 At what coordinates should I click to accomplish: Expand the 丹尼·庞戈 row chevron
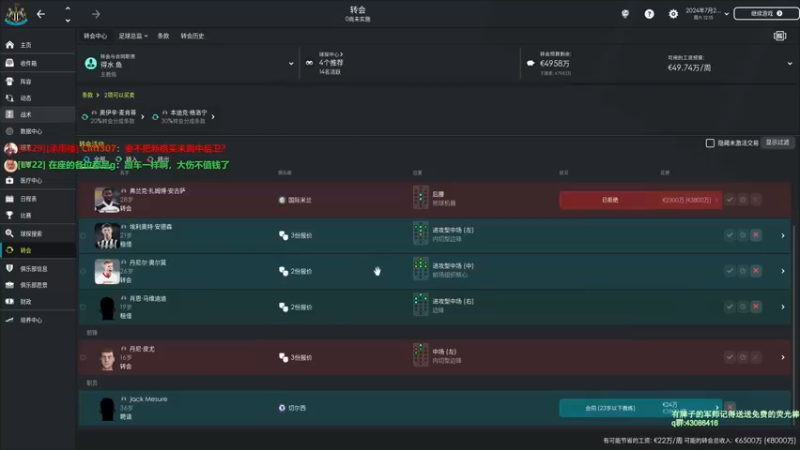pos(783,358)
